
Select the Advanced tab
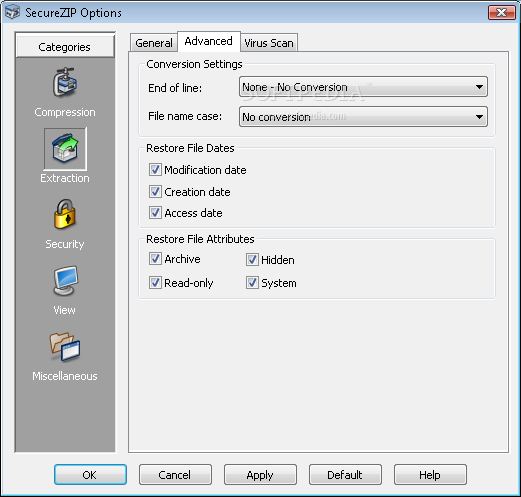click(x=209, y=41)
